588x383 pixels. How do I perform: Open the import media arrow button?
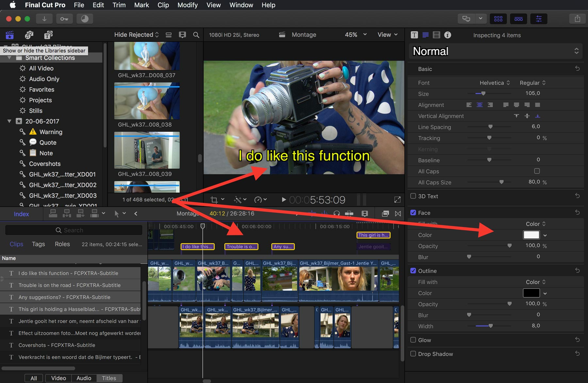coord(44,19)
